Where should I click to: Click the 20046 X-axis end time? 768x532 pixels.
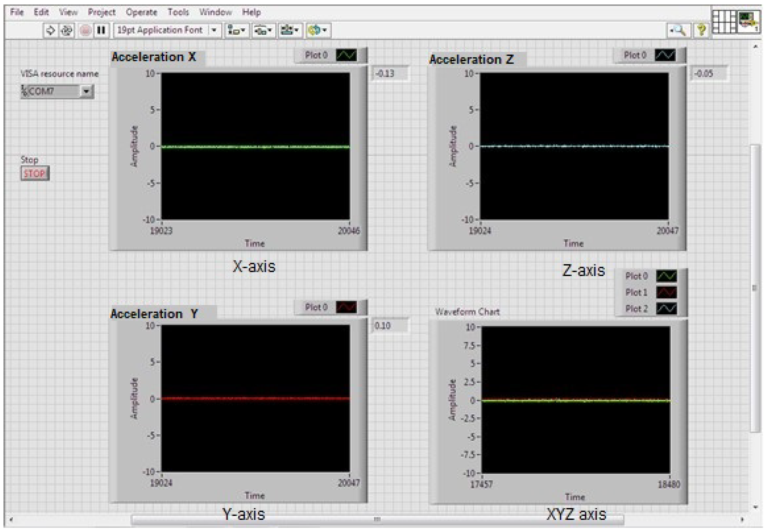click(349, 231)
